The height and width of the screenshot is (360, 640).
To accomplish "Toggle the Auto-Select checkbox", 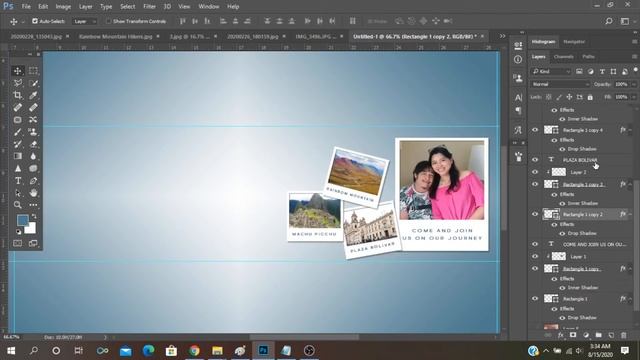I will click(35, 21).
